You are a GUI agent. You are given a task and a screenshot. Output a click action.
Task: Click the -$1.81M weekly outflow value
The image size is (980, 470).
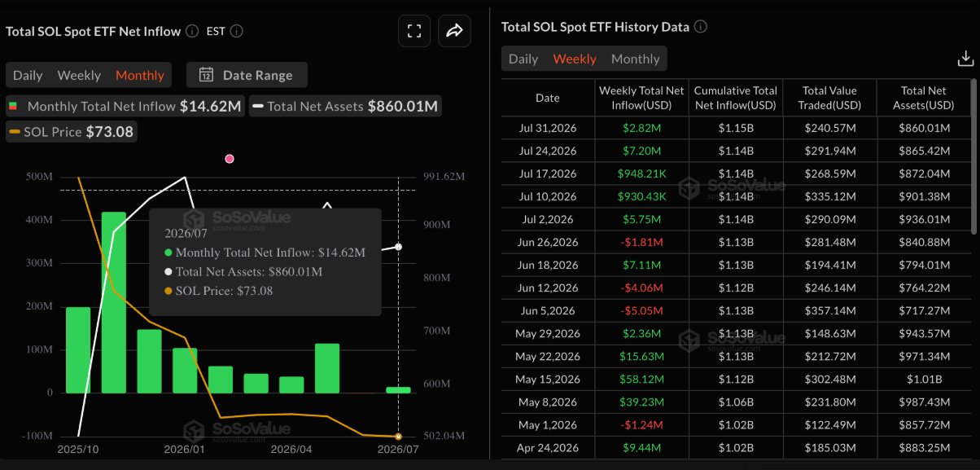(x=641, y=242)
